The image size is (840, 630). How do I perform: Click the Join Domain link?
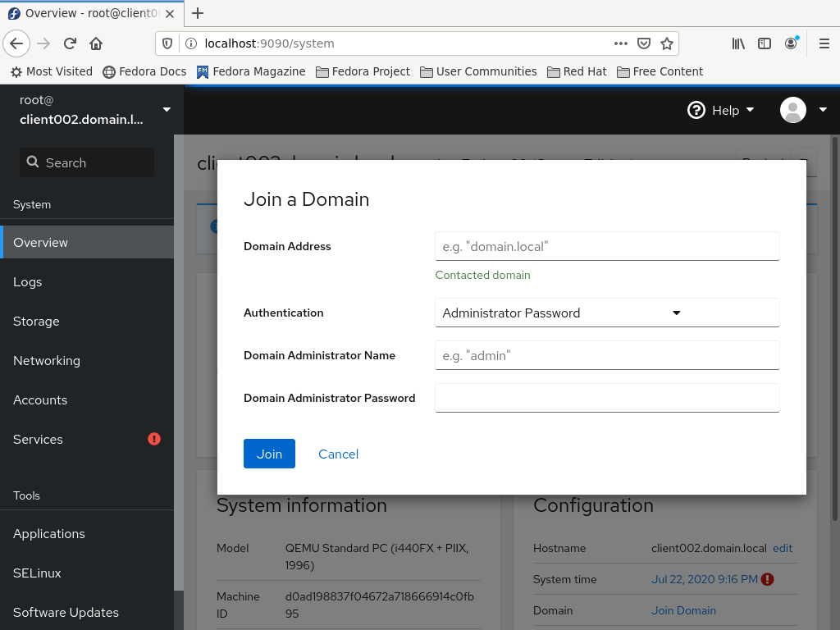point(683,610)
